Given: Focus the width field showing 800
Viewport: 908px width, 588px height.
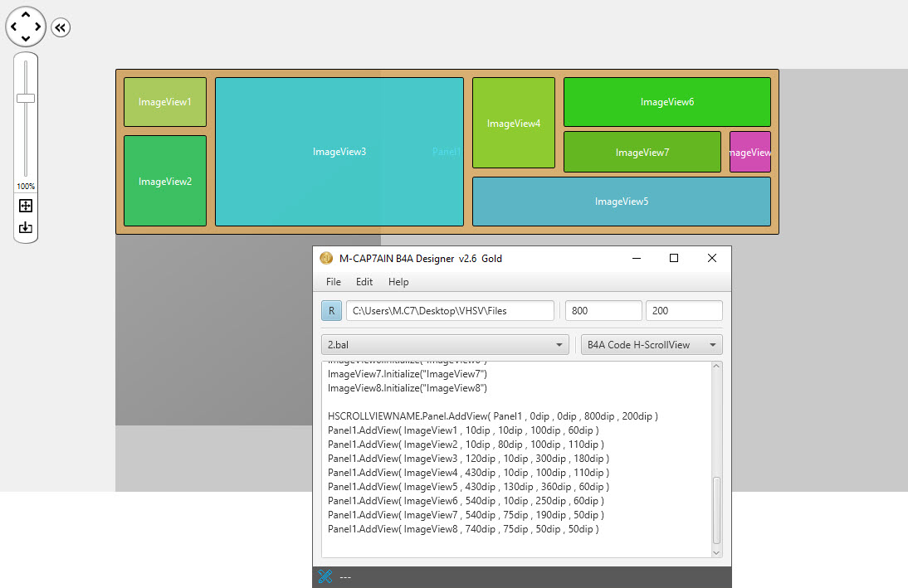Looking at the screenshot, I should tap(603, 311).
